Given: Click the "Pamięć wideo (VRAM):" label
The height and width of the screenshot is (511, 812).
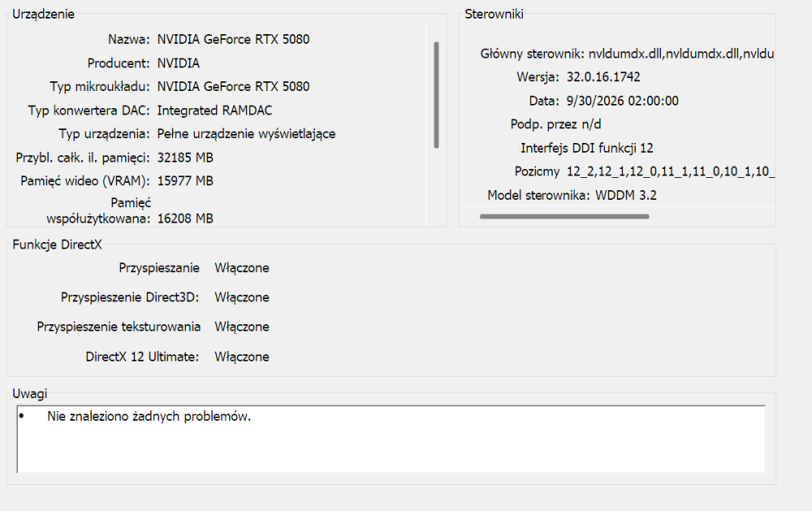Looking at the screenshot, I should (85, 181).
